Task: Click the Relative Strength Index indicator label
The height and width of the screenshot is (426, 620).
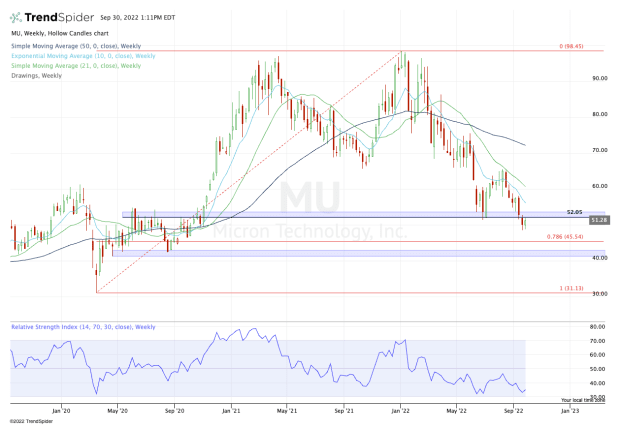Action: coord(83,327)
